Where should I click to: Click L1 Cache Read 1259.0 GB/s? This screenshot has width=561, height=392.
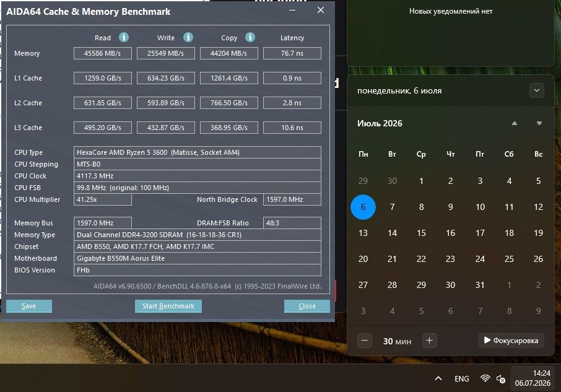click(x=103, y=78)
